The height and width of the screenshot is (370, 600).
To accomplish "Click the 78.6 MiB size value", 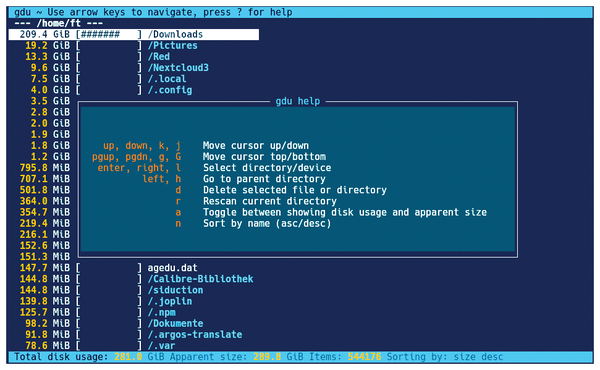I will [47, 345].
